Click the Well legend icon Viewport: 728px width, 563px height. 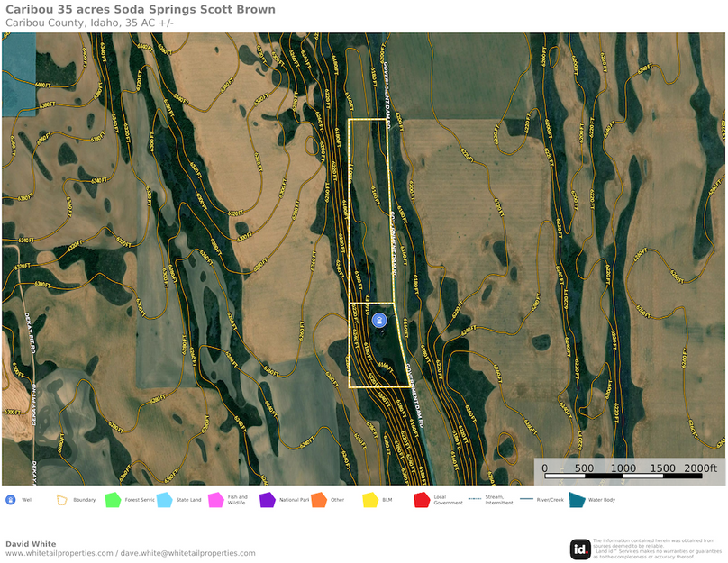coord(10,499)
